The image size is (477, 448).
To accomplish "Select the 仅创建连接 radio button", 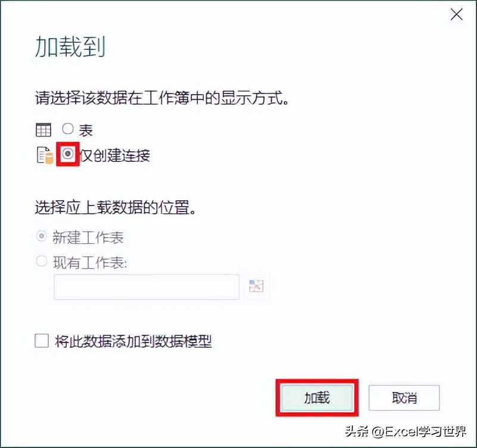I will pos(68,154).
